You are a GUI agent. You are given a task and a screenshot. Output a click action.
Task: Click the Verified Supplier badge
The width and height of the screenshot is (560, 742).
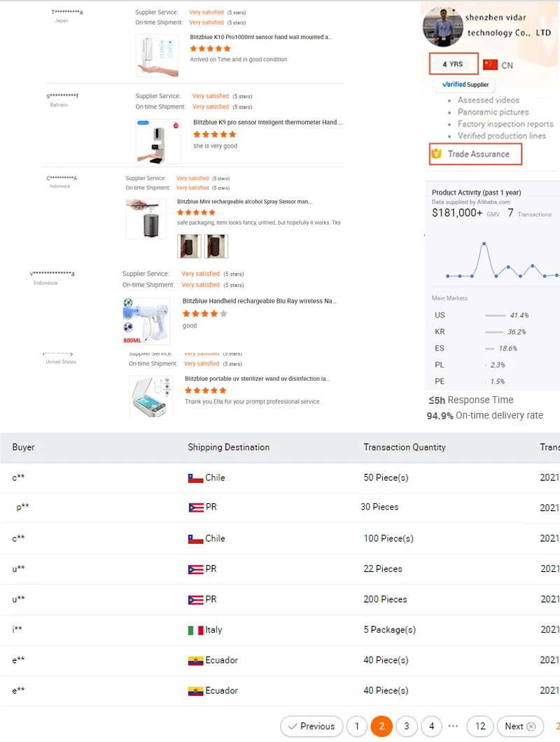(465, 84)
